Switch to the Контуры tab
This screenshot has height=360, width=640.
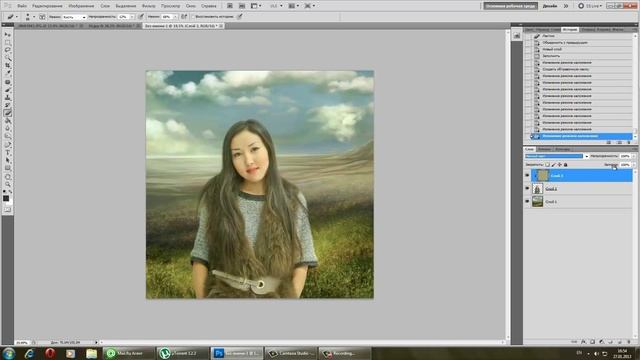pos(562,149)
